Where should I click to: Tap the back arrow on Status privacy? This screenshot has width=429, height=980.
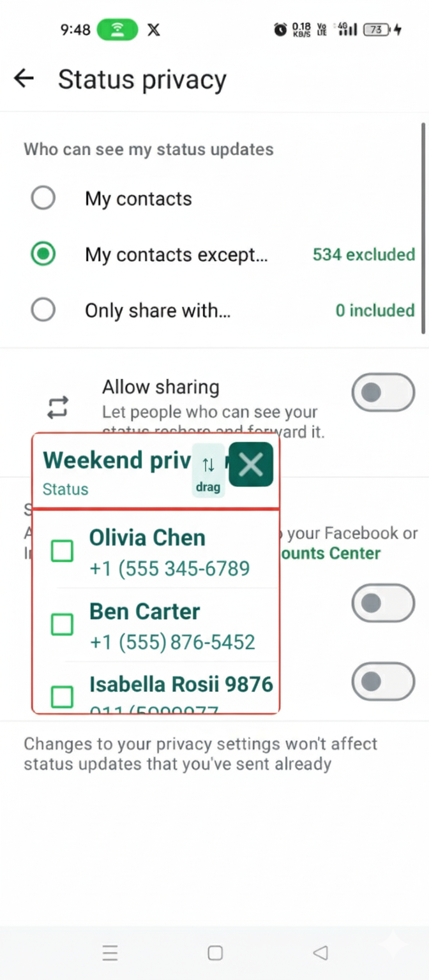[23, 78]
